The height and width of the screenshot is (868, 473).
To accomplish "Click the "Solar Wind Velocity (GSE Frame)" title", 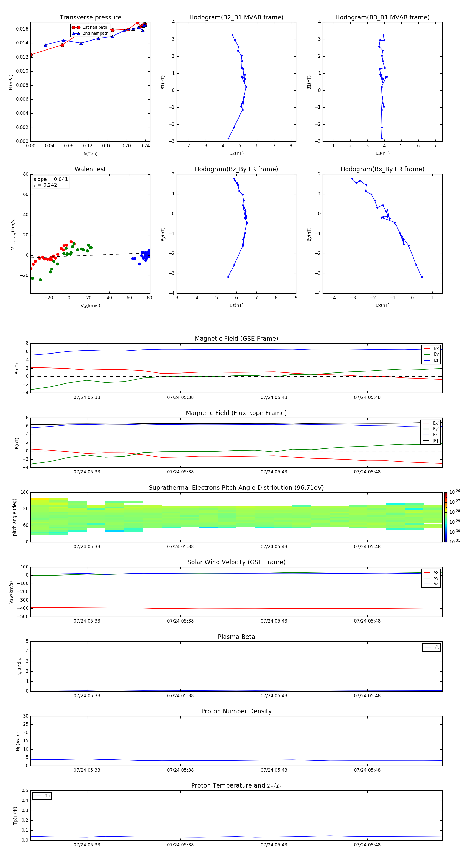I will (236, 562).
